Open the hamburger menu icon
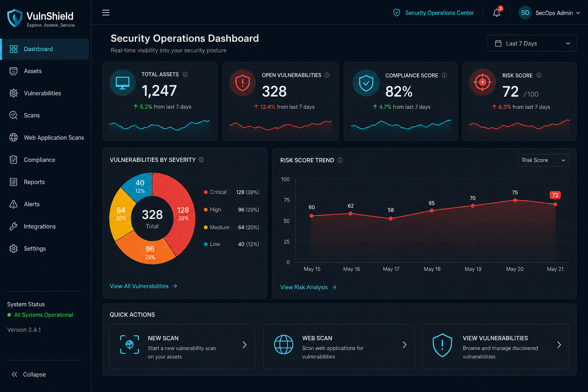 coord(106,13)
